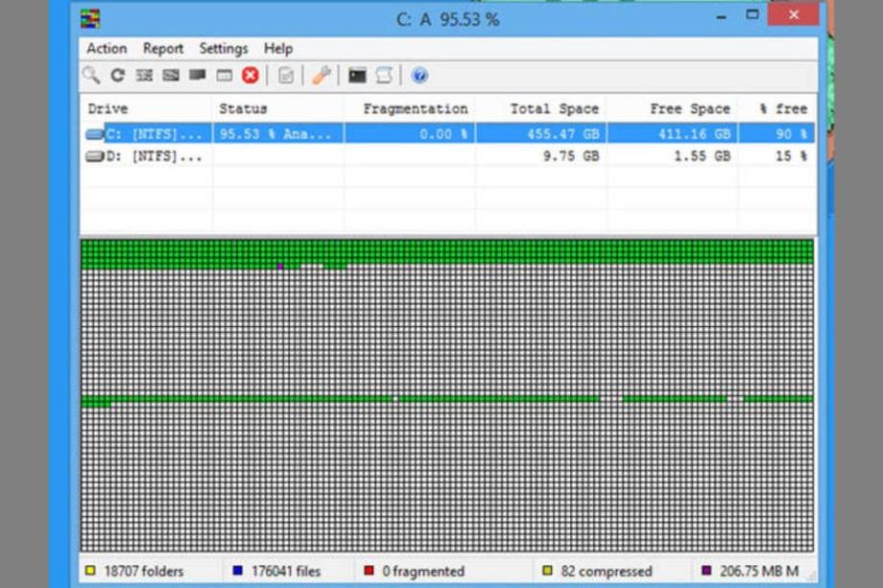Open the Settings menu
Screen dimensions: 883x588
(x=223, y=48)
